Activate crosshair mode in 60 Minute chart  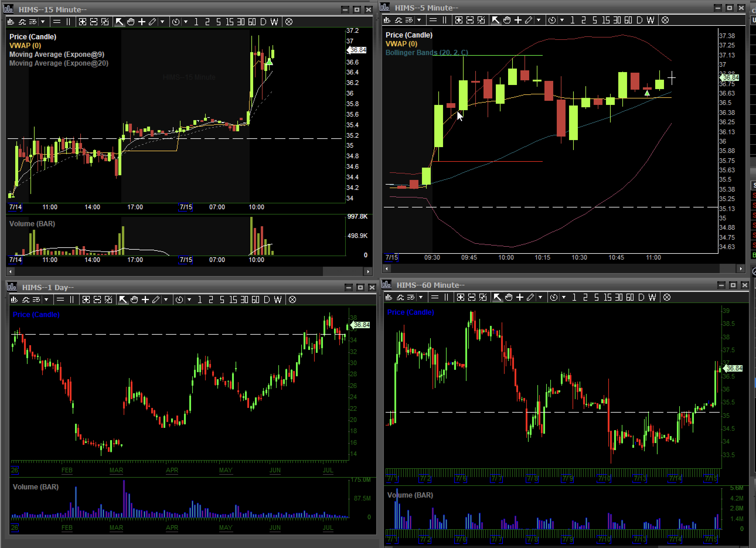tap(520, 297)
